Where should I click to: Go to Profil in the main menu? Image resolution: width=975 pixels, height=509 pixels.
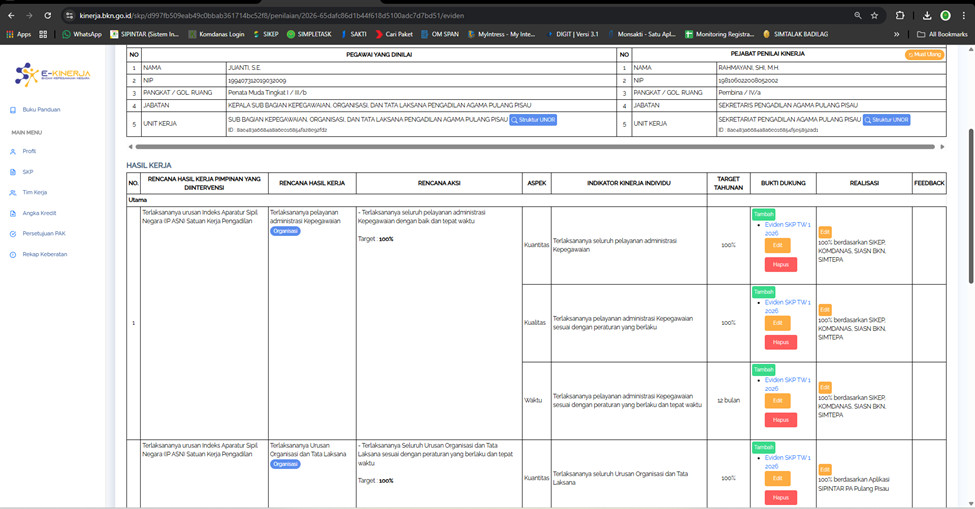(x=29, y=152)
